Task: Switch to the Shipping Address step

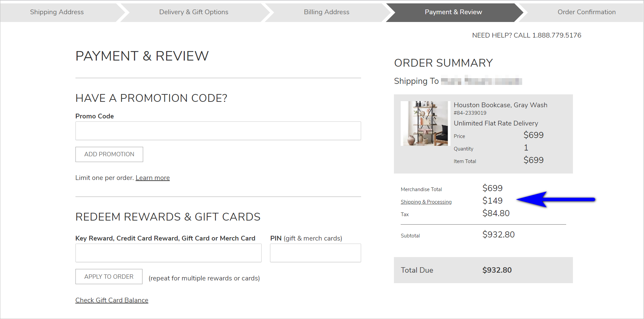Action: 57,12
